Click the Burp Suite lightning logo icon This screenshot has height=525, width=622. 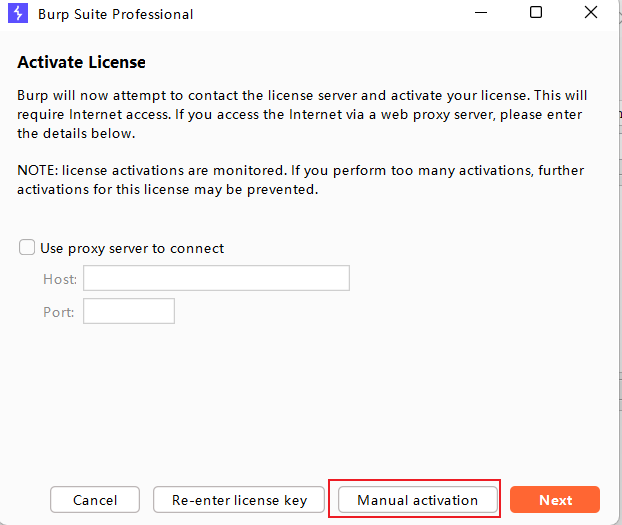pos(17,14)
